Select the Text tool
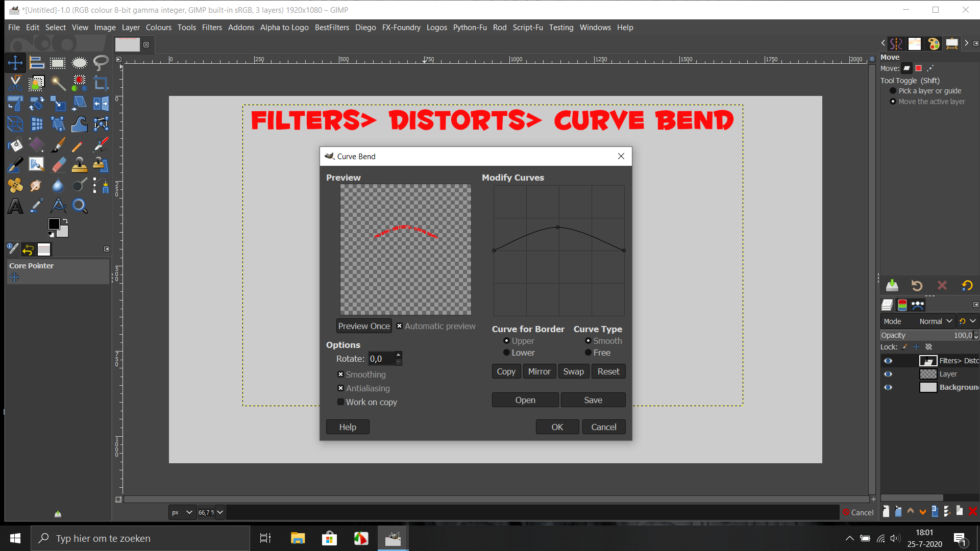The height and width of the screenshot is (551, 980). click(x=15, y=206)
